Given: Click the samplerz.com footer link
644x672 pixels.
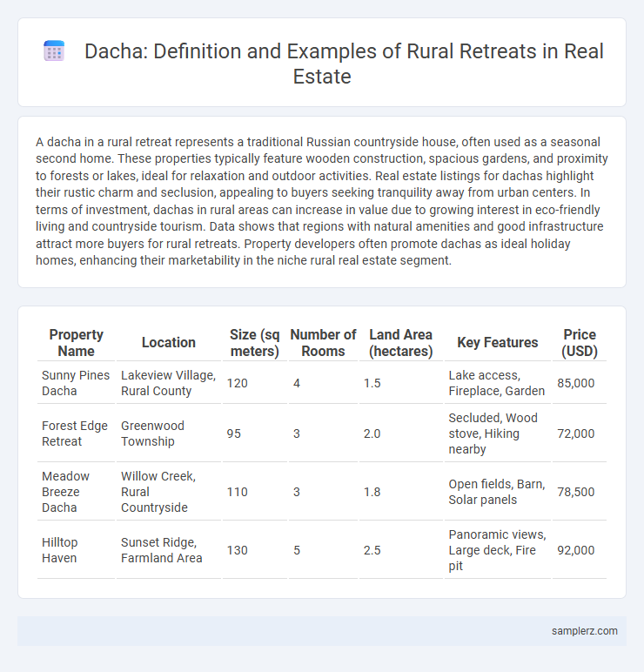Looking at the screenshot, I should point(585,631).
